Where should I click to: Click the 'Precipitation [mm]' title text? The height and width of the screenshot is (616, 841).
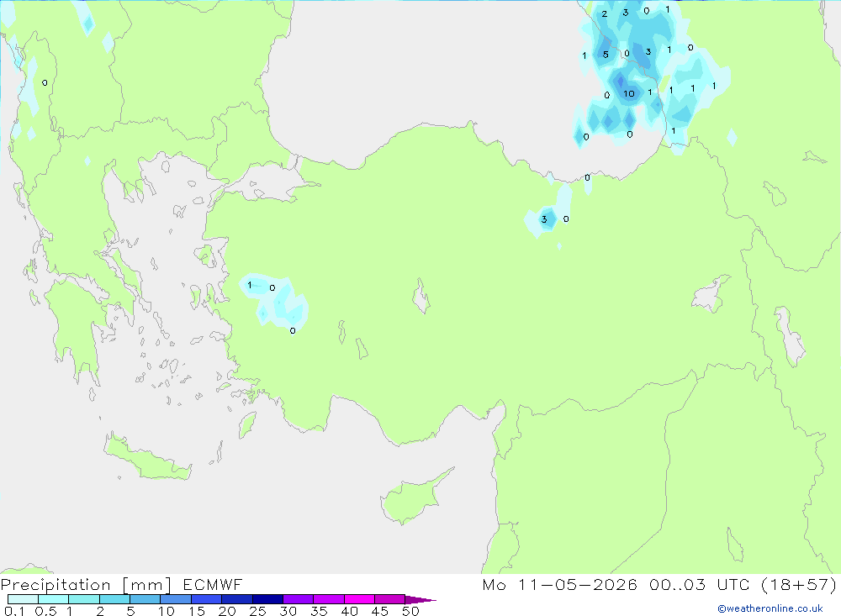coord(87,585)
